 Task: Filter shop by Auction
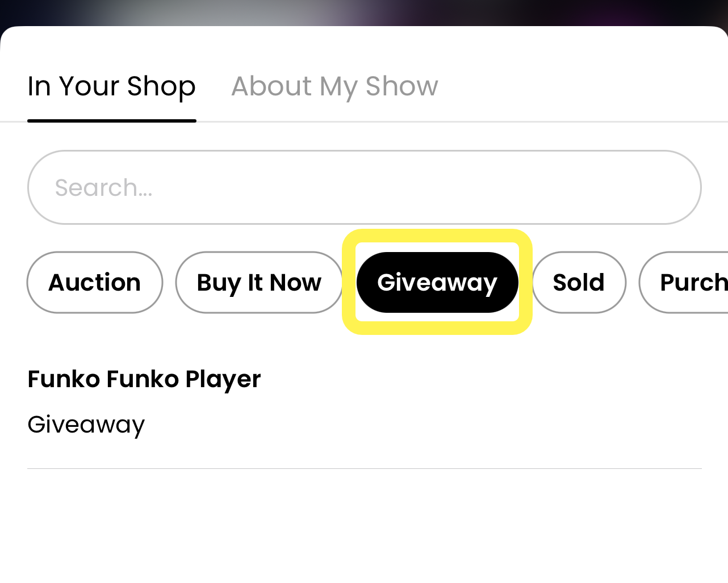coord(95,282)
